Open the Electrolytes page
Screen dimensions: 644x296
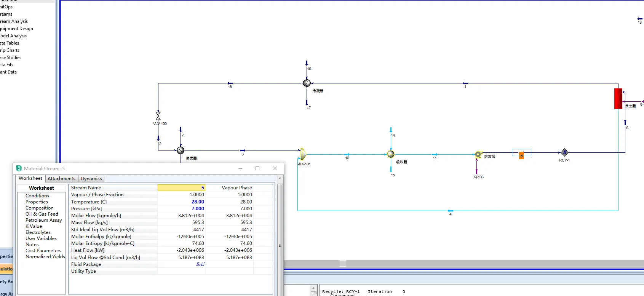(x=38, y=232)
